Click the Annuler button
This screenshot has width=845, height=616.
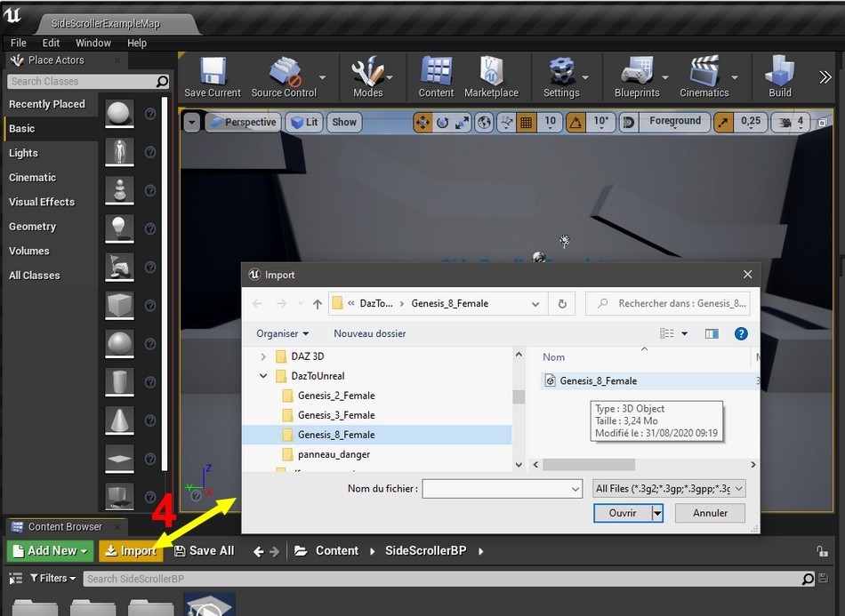point(710,513)
